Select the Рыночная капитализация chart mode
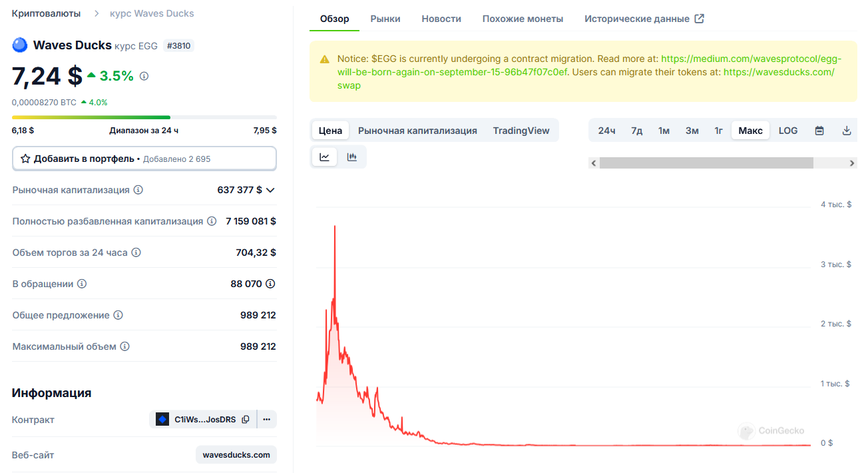Image resolution: width=868 pixels, height=473 pixels. tap(417, 131)
